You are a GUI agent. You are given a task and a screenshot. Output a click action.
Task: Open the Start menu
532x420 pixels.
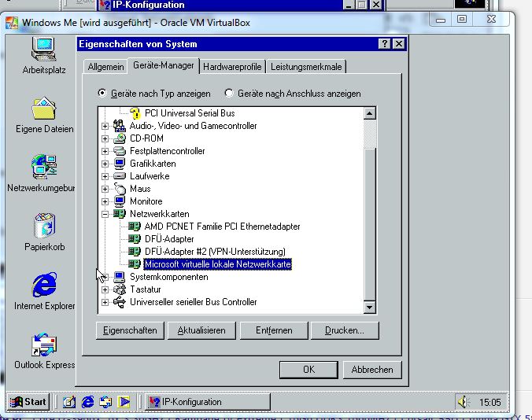[x=28, y=402]
